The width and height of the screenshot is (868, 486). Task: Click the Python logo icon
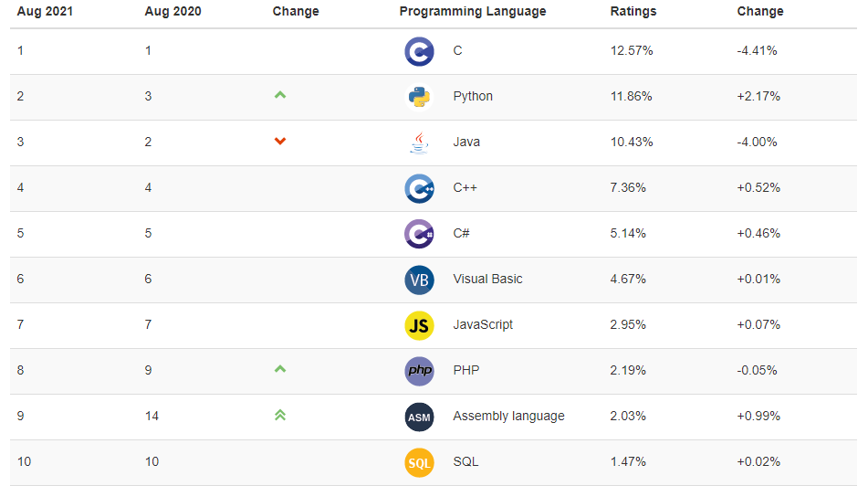click(x=419, y=97)
